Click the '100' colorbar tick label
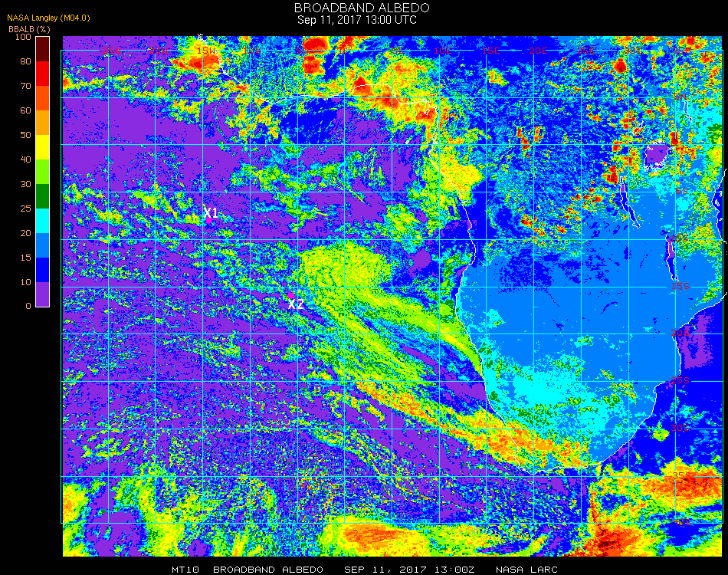Image resolution: width=728 pixels, height=575 pixels. pos(23,37)
